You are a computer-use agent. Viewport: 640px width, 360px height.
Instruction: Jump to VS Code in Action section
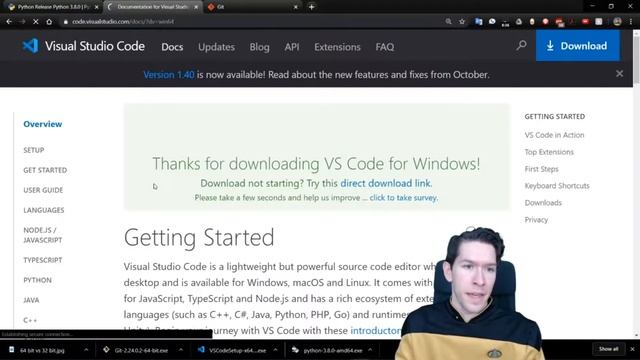(x=554, y=135)
